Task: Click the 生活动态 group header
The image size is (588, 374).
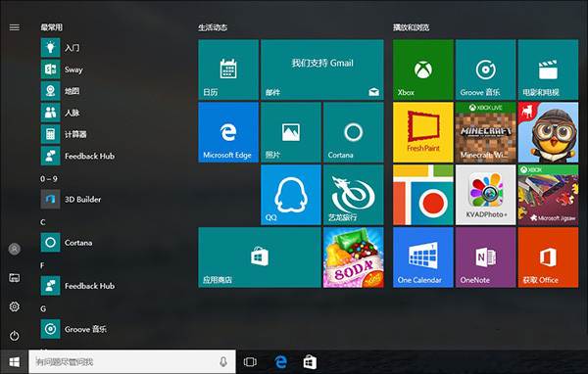Action: pyautogui.click(x=213, y=27)
